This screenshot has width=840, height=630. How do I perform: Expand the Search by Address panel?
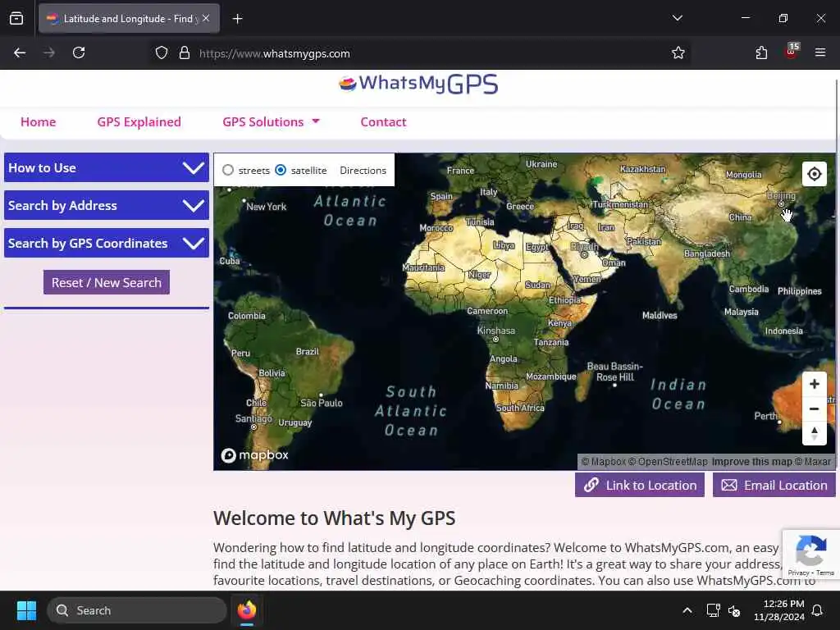tap(107, 206)
